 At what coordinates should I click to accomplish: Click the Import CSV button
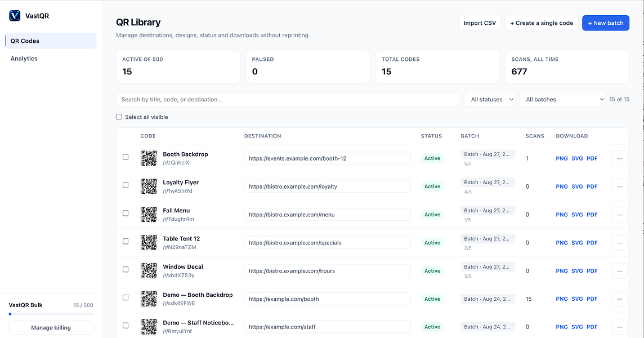click(x=480, y=23)
